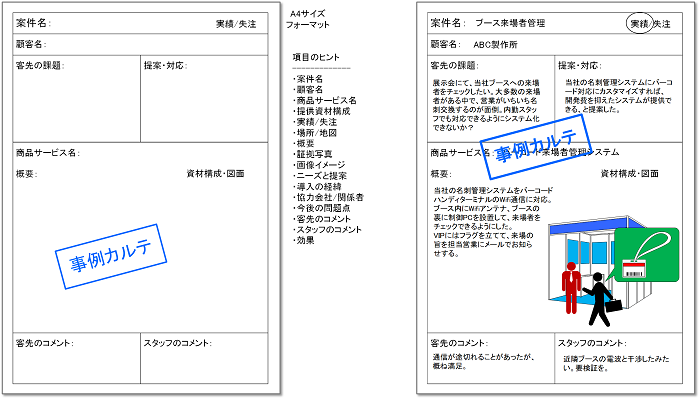700x399 pixels.
Task: Click the A4サイズ フォーマット caption
Action: point(308,19)
